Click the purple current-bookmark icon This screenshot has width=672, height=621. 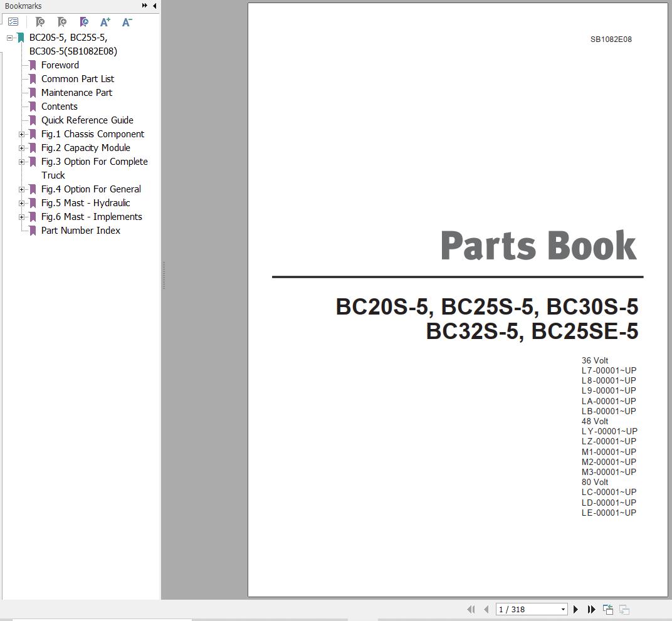(x=84, y=22)
